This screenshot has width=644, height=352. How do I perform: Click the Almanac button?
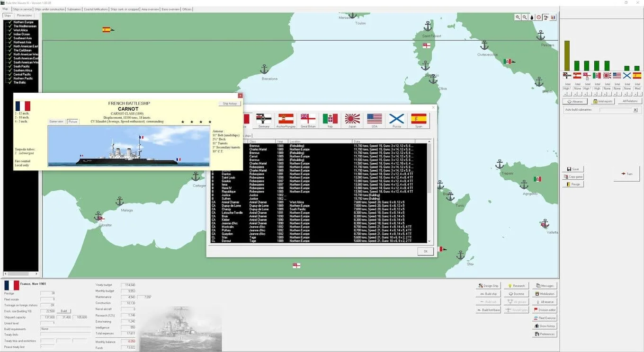[x=575, y=101]
